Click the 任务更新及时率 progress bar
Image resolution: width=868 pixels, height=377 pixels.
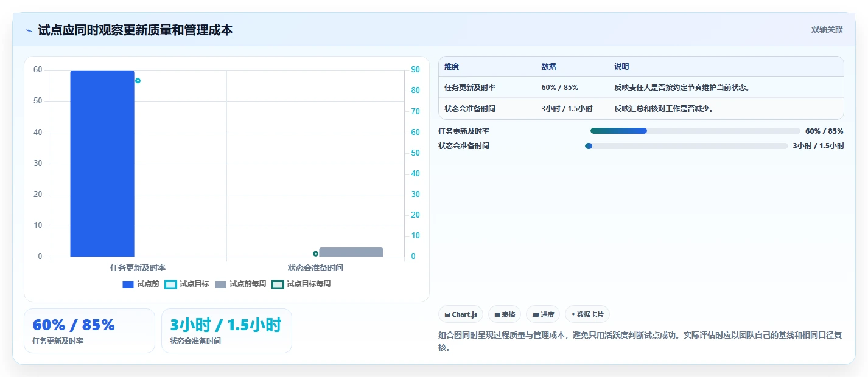(695, 131)
